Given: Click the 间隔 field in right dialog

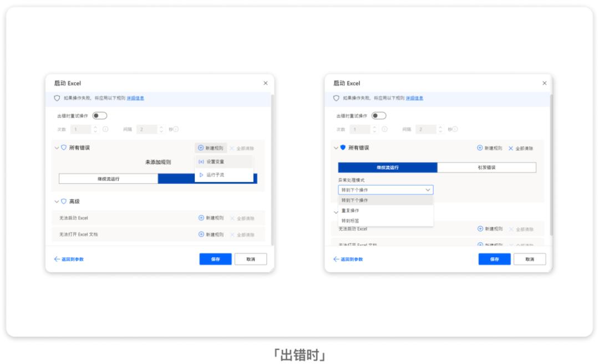Looking at the screenshot, I should click(x=426, y=129).
